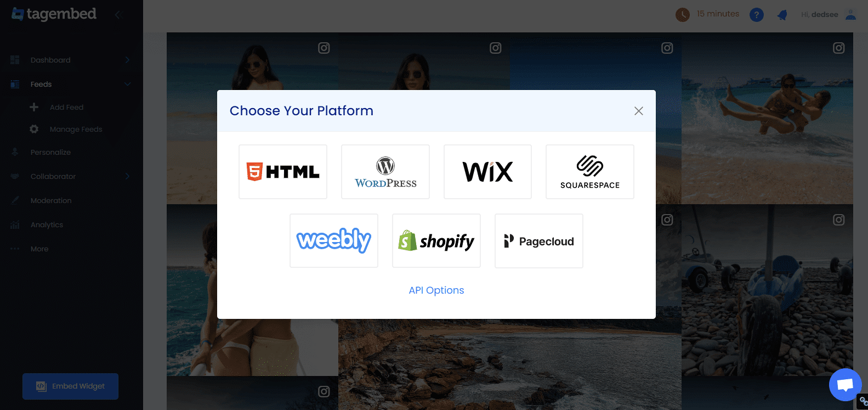Image resolution: width=868 pixels, height=410 pixels.
Task: Open the Personalize sidebar item
Action: point(50,152)
